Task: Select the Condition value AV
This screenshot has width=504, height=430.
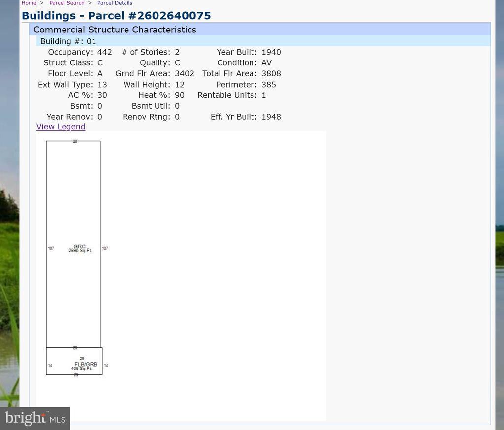Action: pos(266,63)
